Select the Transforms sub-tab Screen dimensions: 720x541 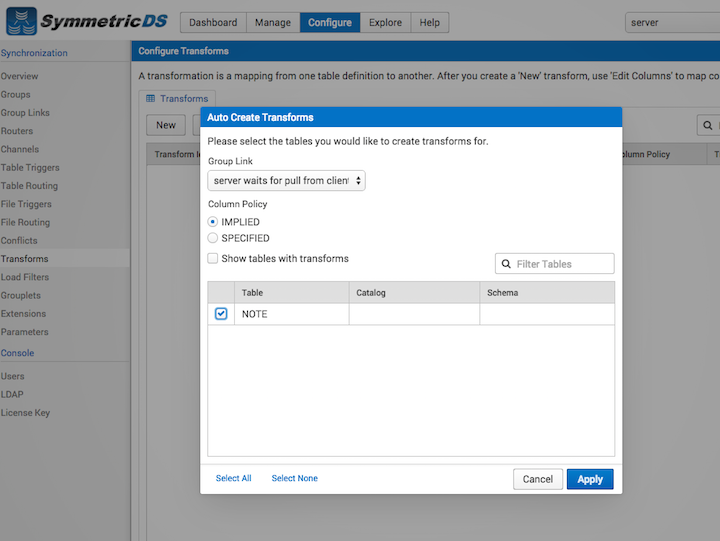pyautogui.click(x=177, y=98)
